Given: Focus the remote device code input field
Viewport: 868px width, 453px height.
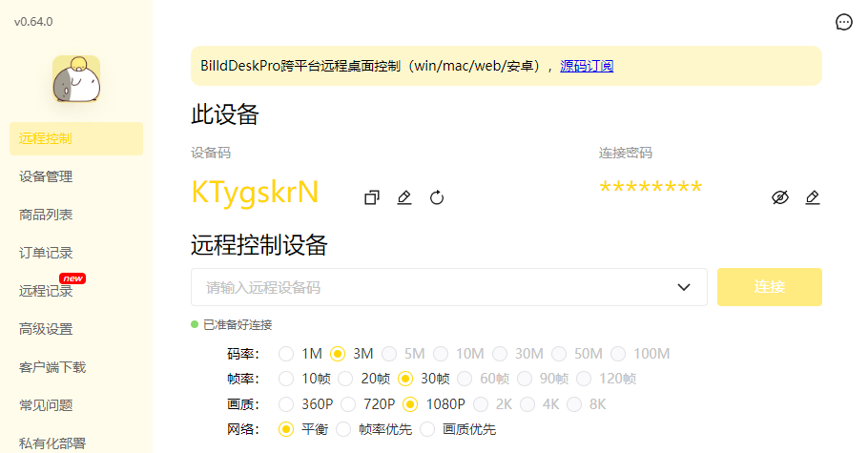Looking at the screenshot, I should pyautogui.click(x=429, y=287).
